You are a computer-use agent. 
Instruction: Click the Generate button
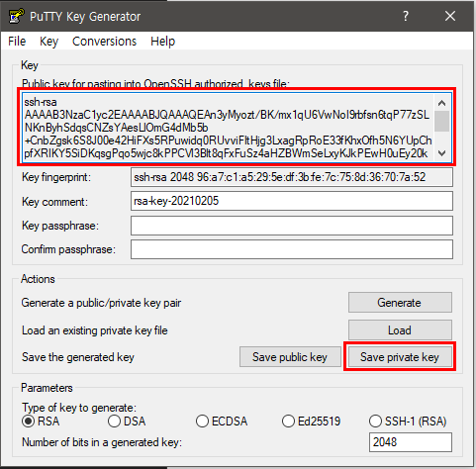pos(400,303)
